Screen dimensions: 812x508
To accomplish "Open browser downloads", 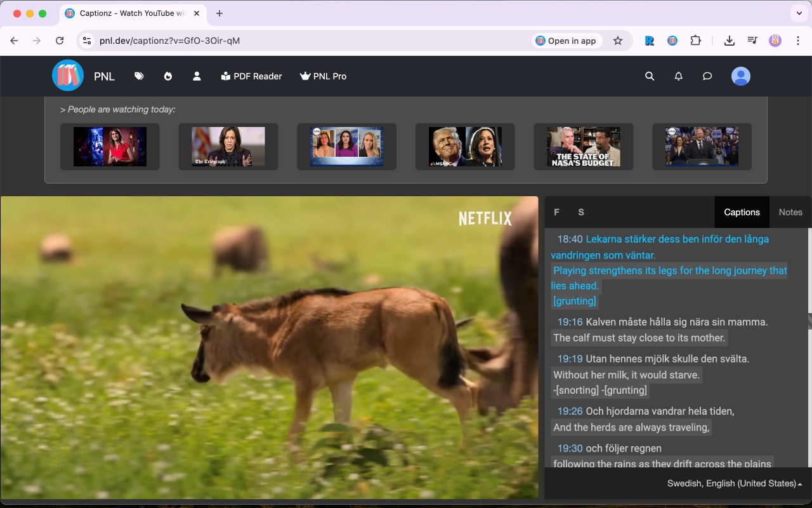I will (730, 41).
